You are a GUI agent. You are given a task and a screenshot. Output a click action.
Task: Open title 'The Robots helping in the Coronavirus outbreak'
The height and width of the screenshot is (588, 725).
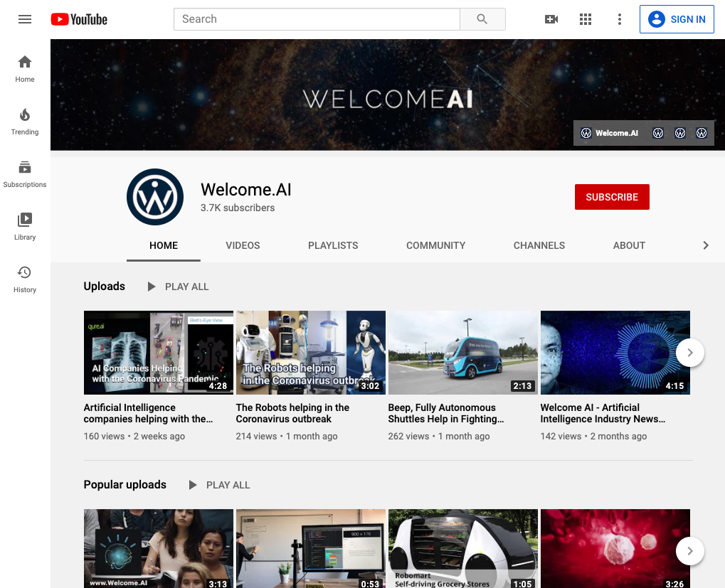click(292, 413)
